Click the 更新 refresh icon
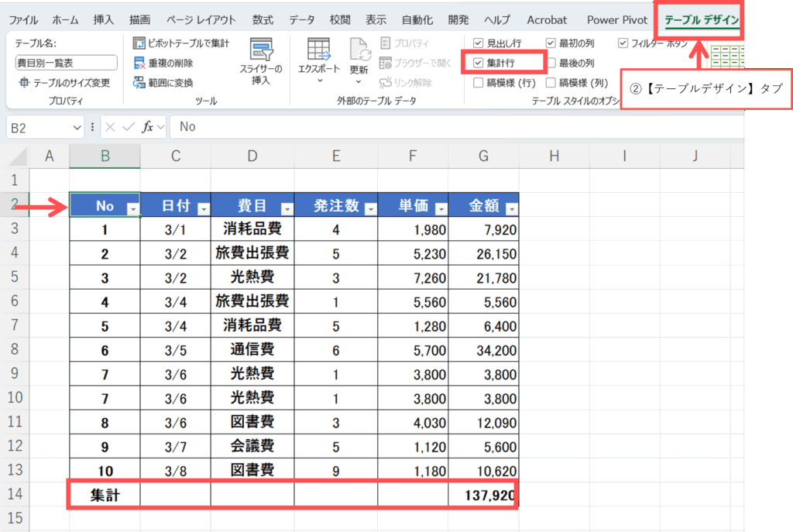This screenshot has width=793, height=532. coord(359,50)
